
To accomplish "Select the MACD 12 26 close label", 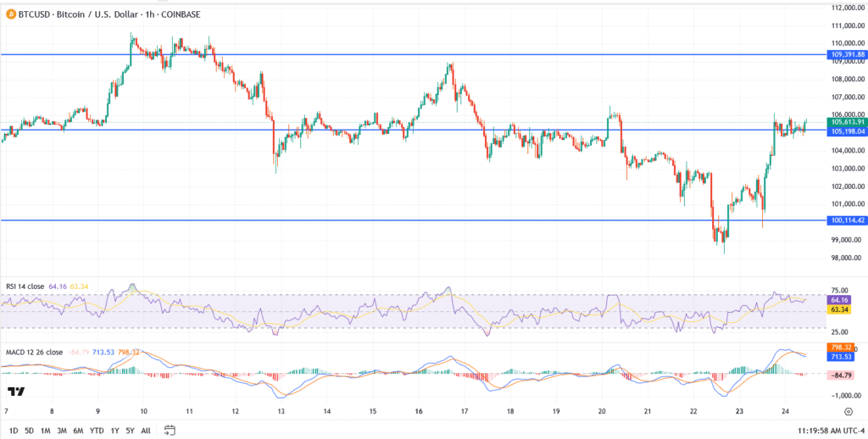I will coord(33,352).
